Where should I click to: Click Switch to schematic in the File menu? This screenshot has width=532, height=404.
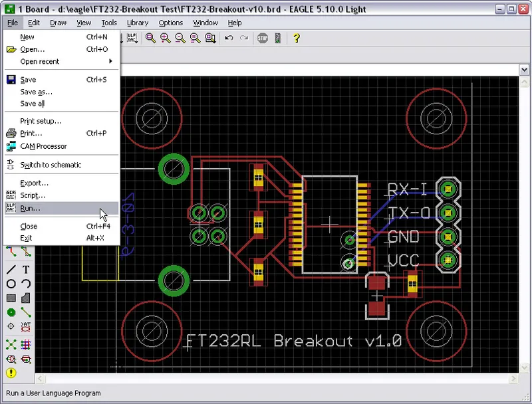tap(50, 164)
